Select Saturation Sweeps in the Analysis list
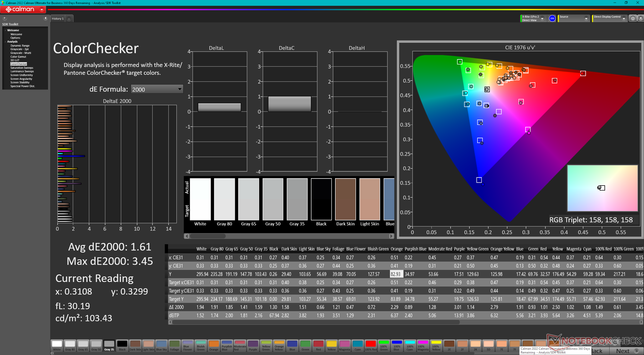Screen dimensions: 644x355 [21, 68]
